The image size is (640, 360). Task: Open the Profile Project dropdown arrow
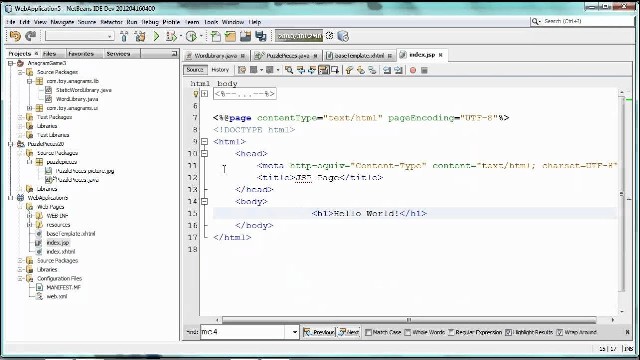pyautogui.click(x=201, y=36)
